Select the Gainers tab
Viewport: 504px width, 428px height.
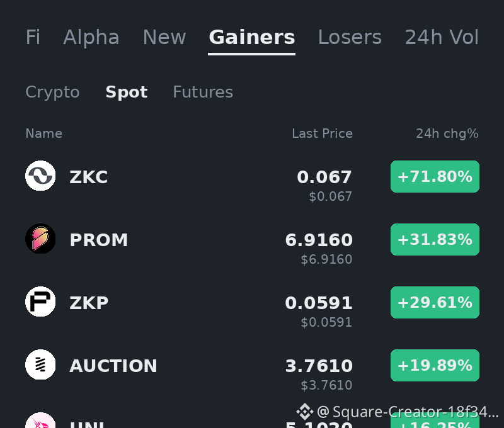pyautogui.click(x=251, y=37)
